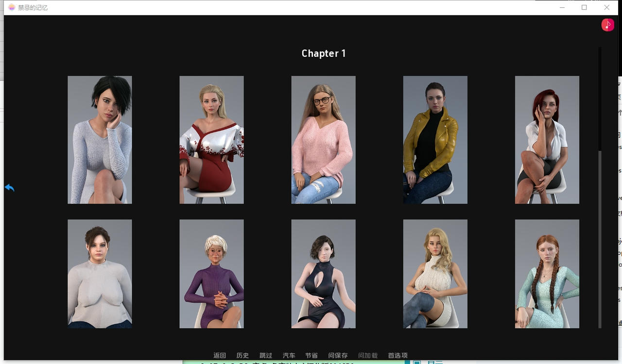Open portrait of blonde in red-white dress
This screenshot has width=622, height=364.
tap(211, 140)
